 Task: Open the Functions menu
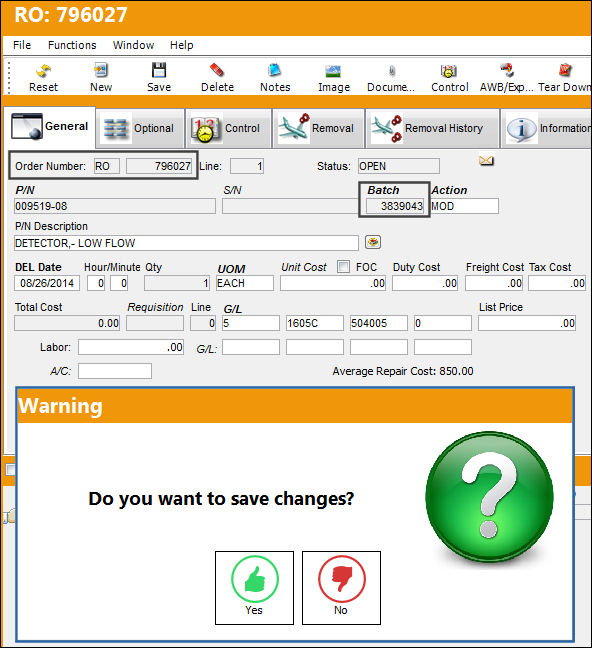point(72,45)
